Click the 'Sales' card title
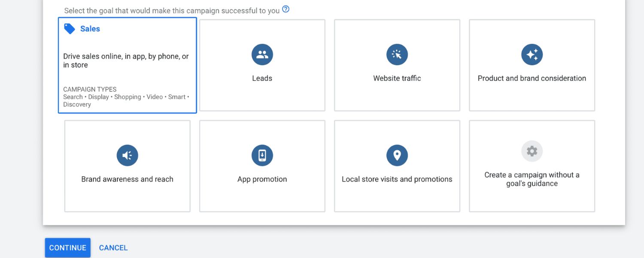Viewport: 644px width, 258px height. 90,29
